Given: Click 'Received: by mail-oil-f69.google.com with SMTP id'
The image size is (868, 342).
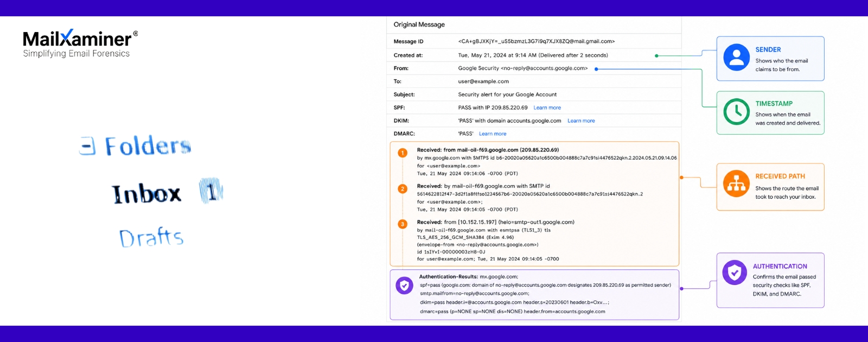Looking at the screenshot, I should [483, 186].
